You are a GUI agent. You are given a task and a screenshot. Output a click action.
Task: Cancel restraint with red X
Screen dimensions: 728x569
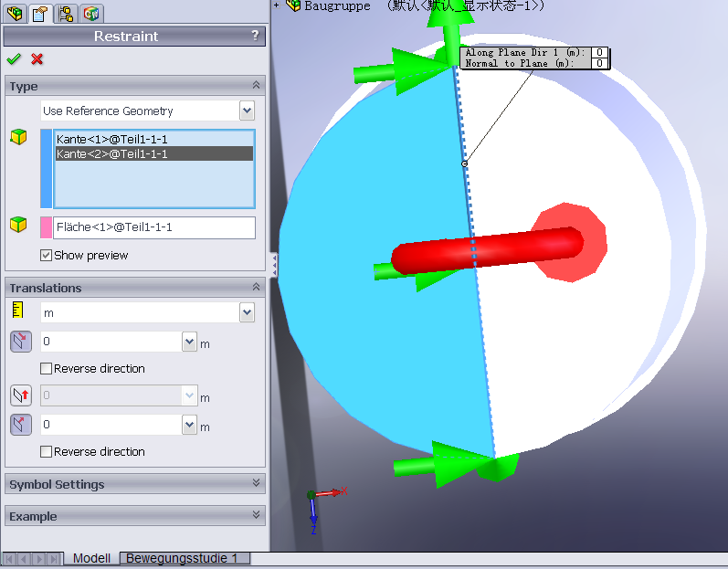pos(37,59)
